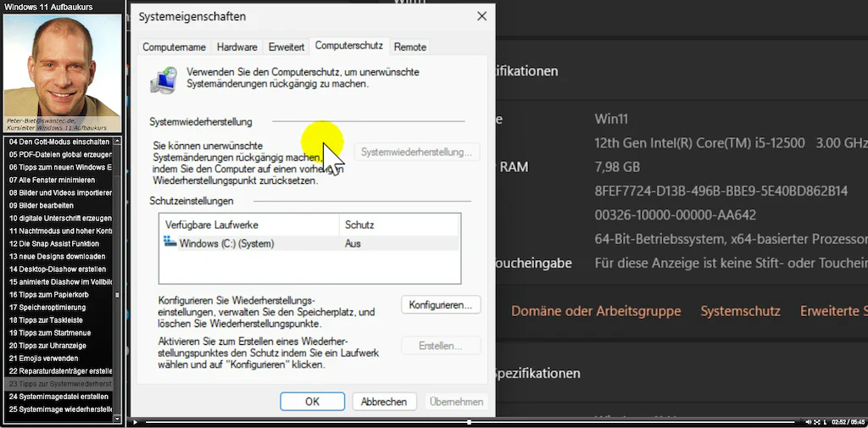The width and height of the screenshot is (868, 428).
Task: Open chapter 17 Speicheroptimierung
Action: (58, 308)
